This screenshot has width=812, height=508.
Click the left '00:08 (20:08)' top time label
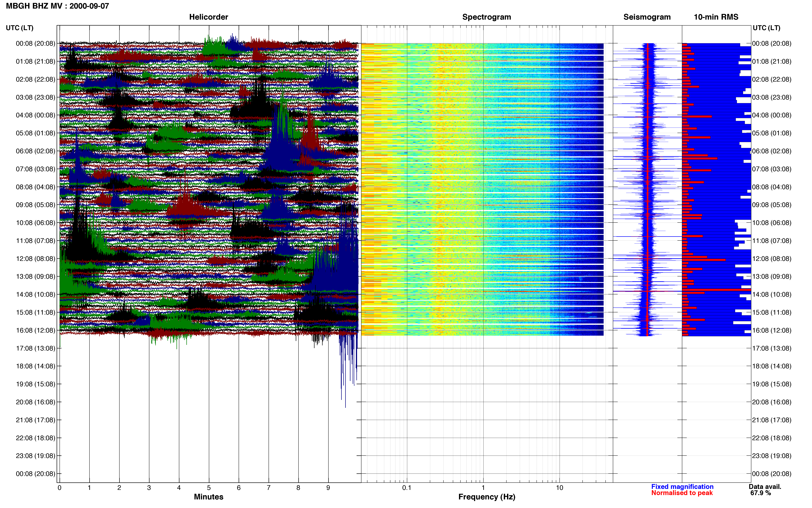(36, 43)
